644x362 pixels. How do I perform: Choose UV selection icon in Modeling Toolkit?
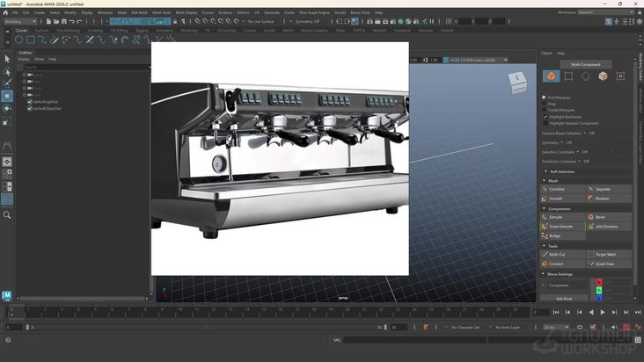tap(620, 76)
